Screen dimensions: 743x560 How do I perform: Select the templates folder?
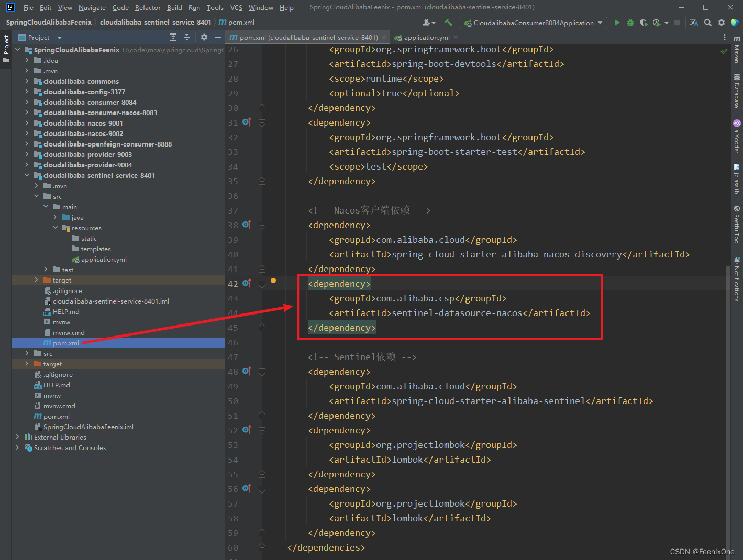pos(96,249)
